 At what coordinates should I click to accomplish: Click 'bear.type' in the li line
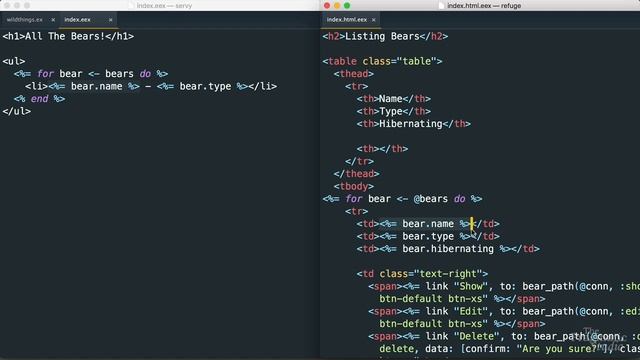pos(205,87)
